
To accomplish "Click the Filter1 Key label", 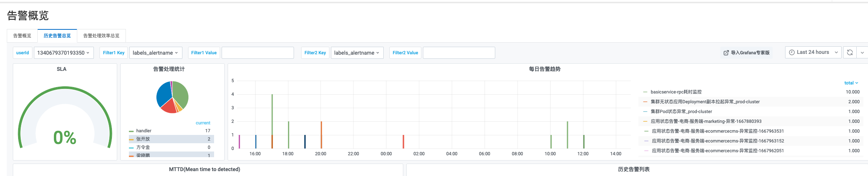I will (x=114, y=53).
